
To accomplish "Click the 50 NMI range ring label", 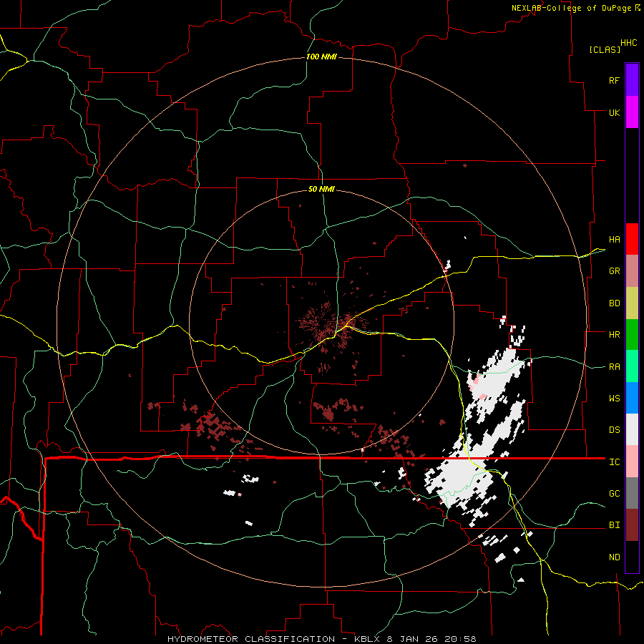I will click(x=321, y=189).
